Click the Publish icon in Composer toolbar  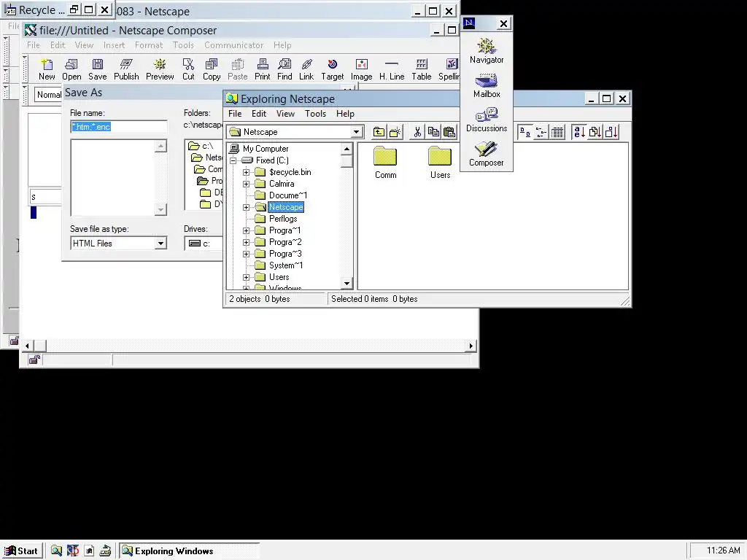tap(126, 69)
